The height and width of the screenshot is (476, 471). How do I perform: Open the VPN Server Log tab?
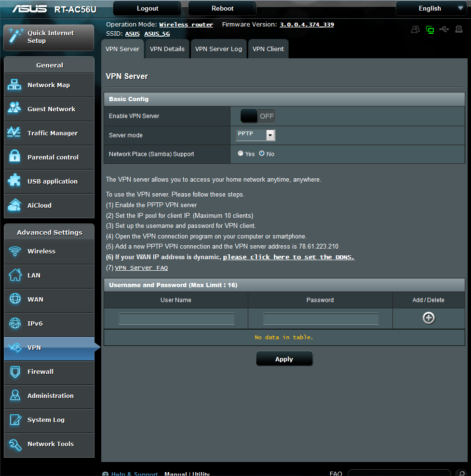pos(218,49)
